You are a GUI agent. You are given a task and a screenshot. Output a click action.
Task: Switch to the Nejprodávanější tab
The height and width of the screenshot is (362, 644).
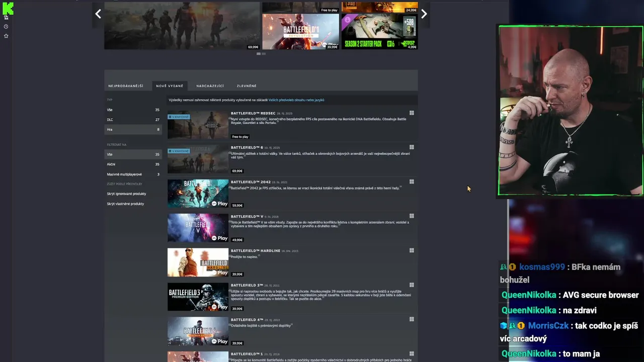point(126,86)
